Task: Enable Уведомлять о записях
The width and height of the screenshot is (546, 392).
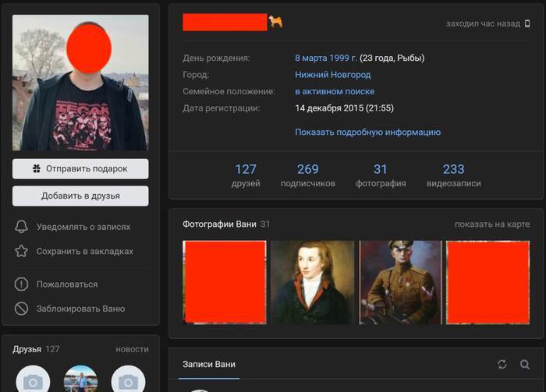Action: pyautogui.click(x=83, y=227)
